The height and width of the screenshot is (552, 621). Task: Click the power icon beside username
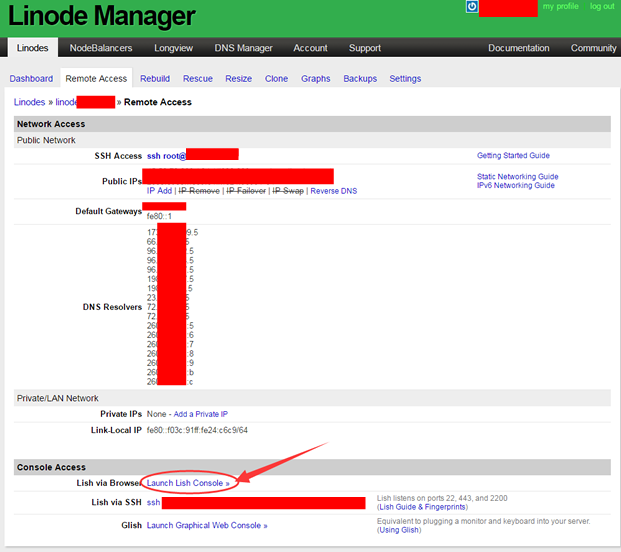472,7
